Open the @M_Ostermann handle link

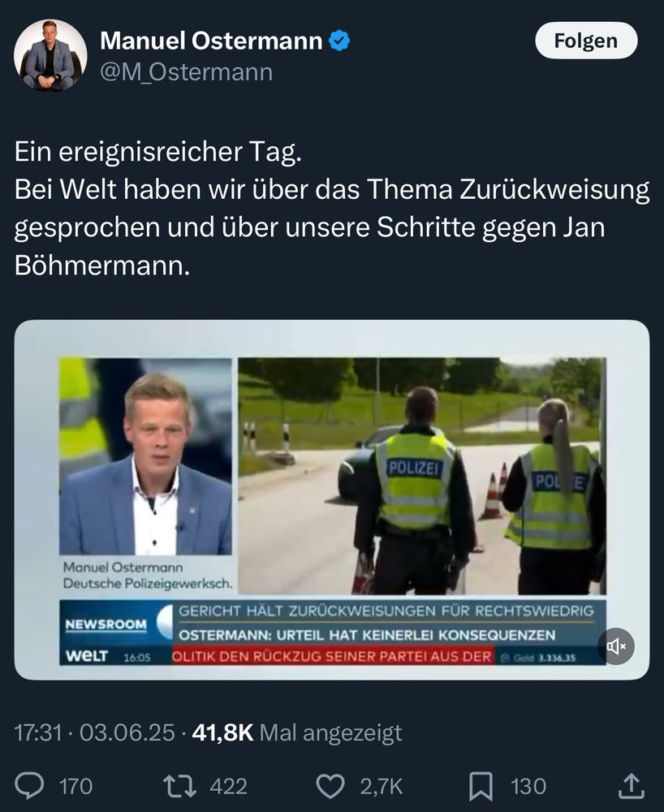coord(187,72)
